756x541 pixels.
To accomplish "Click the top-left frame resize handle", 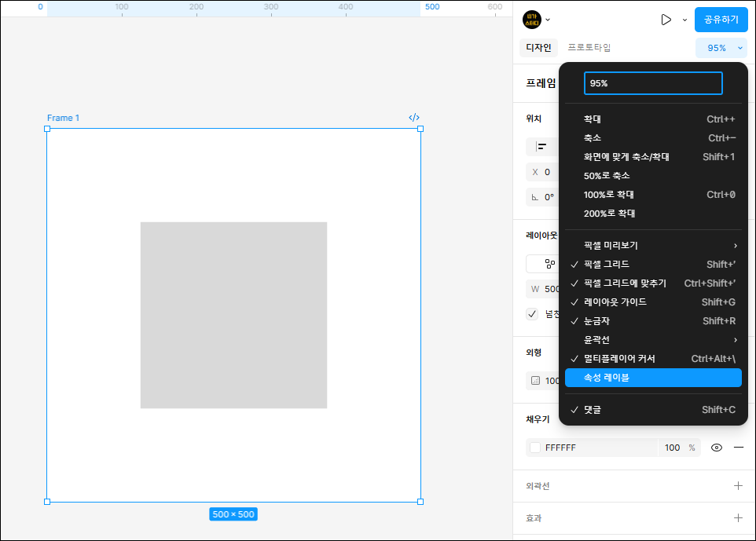I will (47, 129).
